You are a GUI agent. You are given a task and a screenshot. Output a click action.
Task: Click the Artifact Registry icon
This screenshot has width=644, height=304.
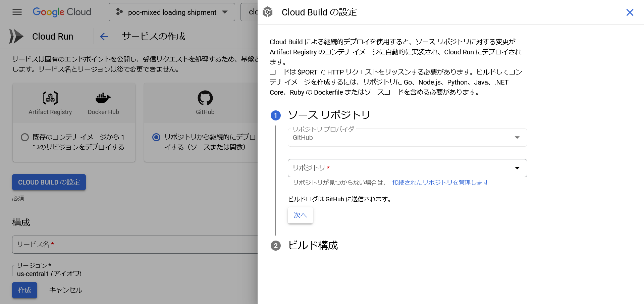point(50,98)
